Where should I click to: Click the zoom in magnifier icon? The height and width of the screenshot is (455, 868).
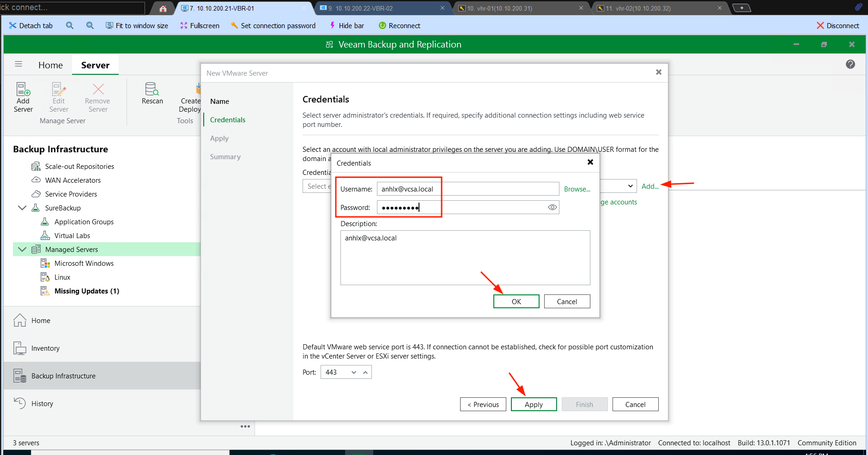(x=70, y=26)
